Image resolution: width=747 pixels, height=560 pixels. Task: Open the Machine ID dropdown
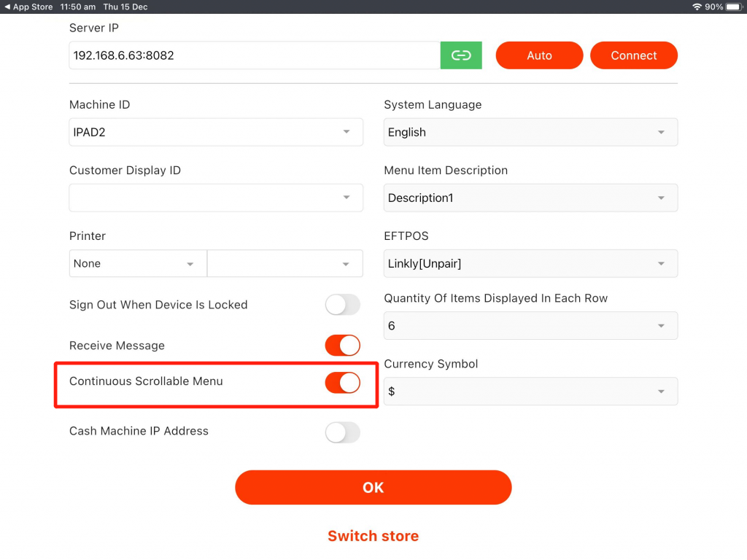tap(216, 132)
